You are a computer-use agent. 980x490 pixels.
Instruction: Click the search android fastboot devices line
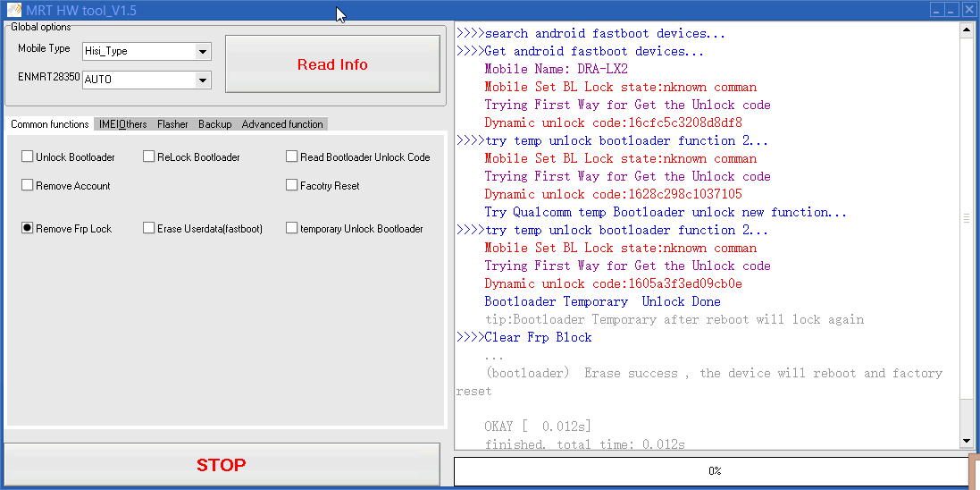(591, 33)
